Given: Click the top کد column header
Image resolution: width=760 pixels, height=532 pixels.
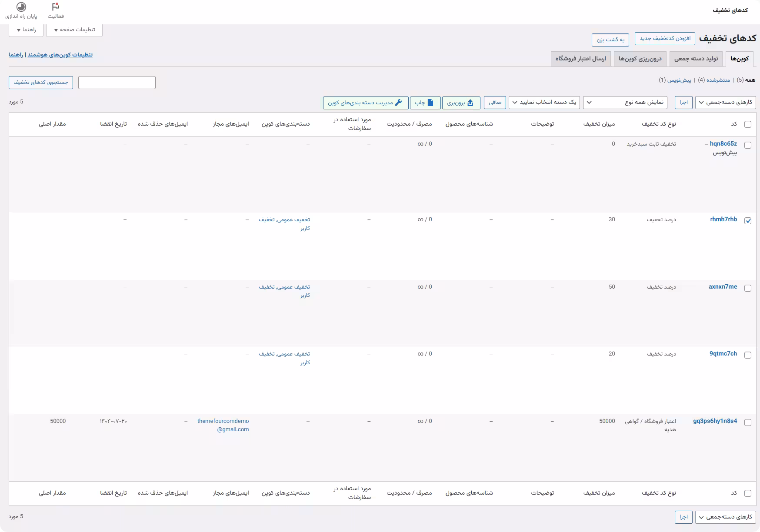Looking at the screenshot, I should [734, 124].
